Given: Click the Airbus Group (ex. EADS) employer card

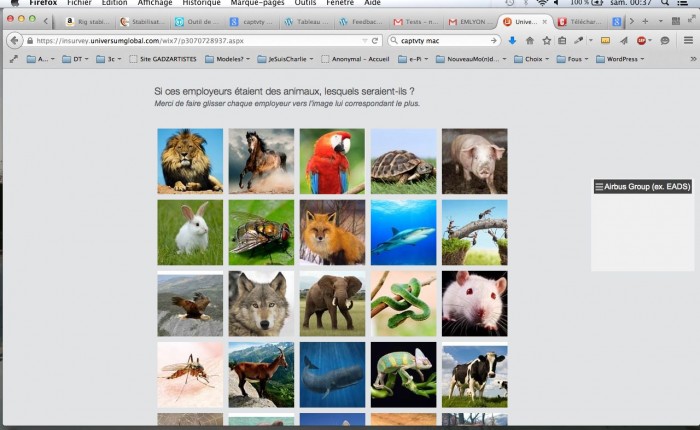Looking at the screenshot, I should pos(642,187).
